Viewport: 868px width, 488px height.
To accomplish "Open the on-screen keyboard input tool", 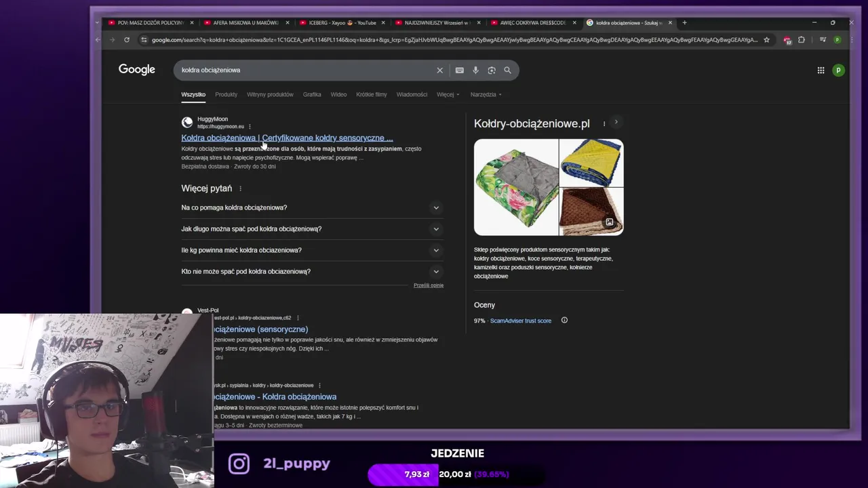I will point(459,70).
